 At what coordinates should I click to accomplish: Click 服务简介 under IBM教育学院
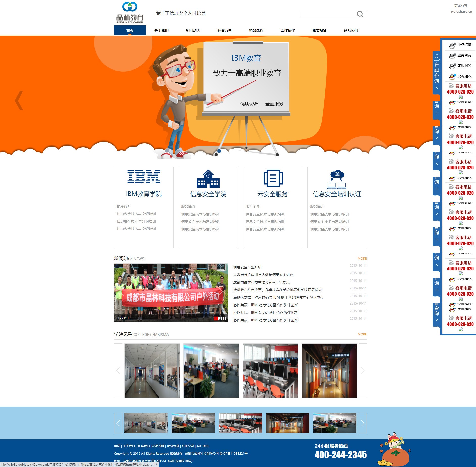124,206
